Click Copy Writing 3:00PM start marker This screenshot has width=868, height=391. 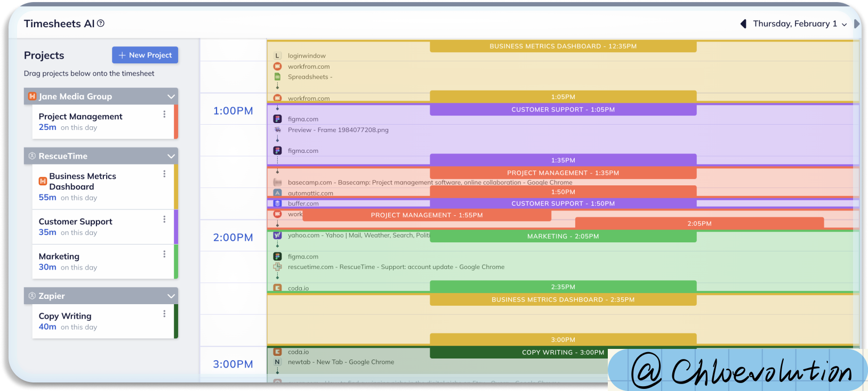(x=563, y=352)
